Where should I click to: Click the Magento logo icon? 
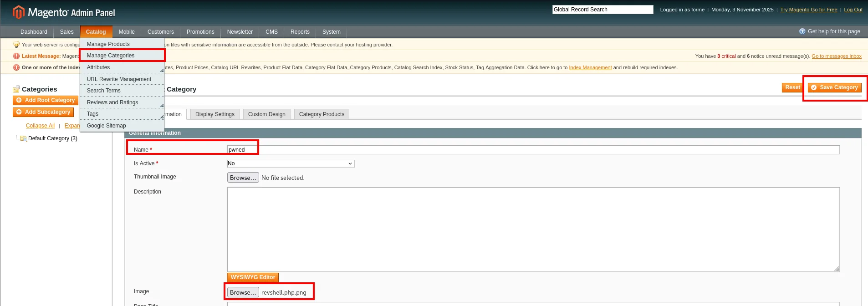click(18, 12)
